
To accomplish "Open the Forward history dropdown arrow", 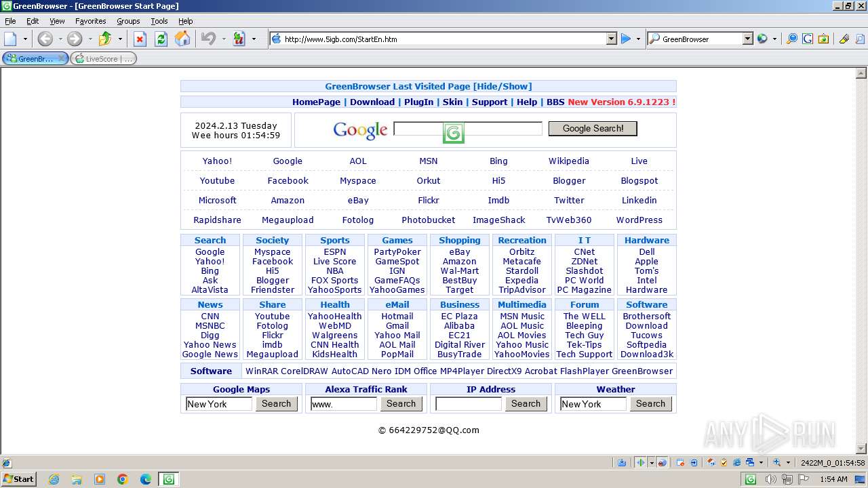I will tap(90, 39).
